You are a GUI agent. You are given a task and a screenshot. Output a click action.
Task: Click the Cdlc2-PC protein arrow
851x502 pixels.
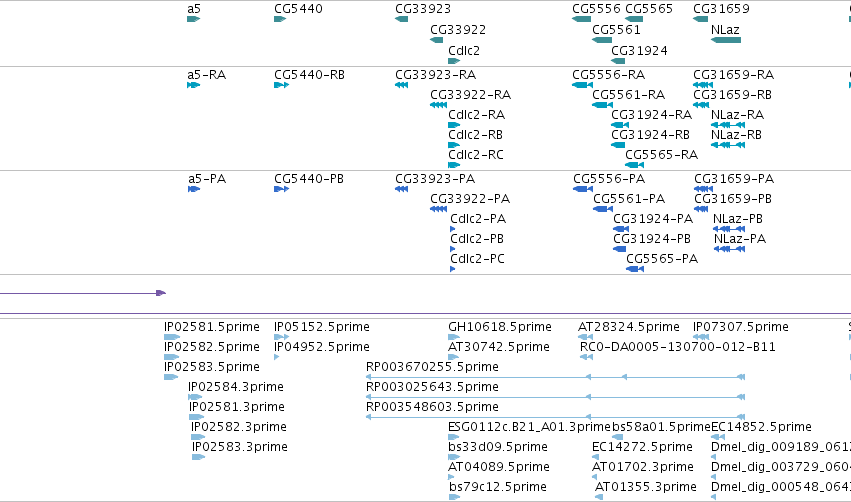pos(453,269)
